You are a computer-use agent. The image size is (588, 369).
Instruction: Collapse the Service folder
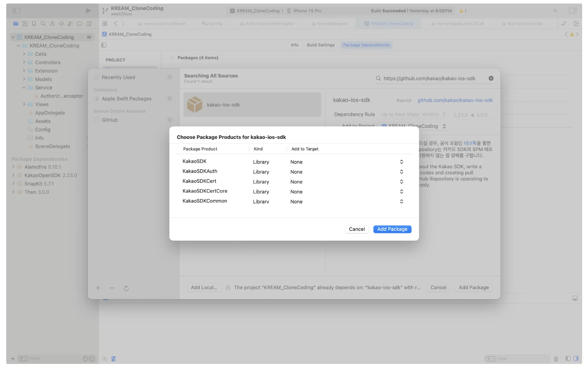[x=24, y=88]
